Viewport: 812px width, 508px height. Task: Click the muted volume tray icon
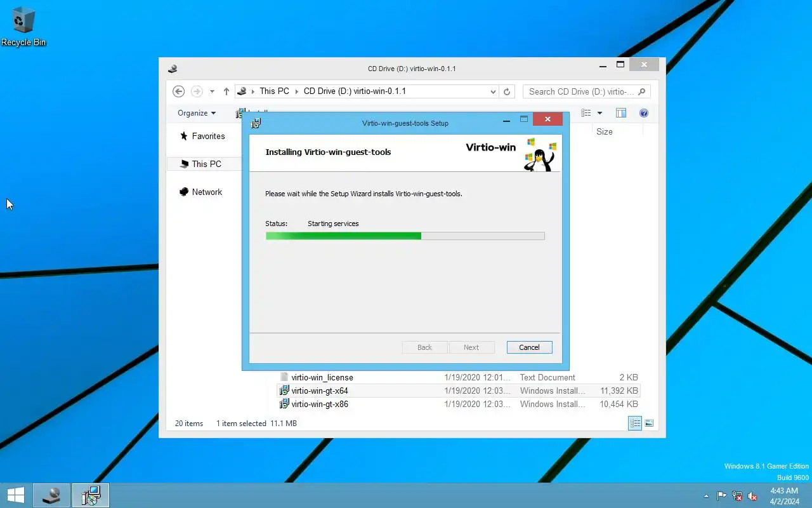tap(752, 496)
